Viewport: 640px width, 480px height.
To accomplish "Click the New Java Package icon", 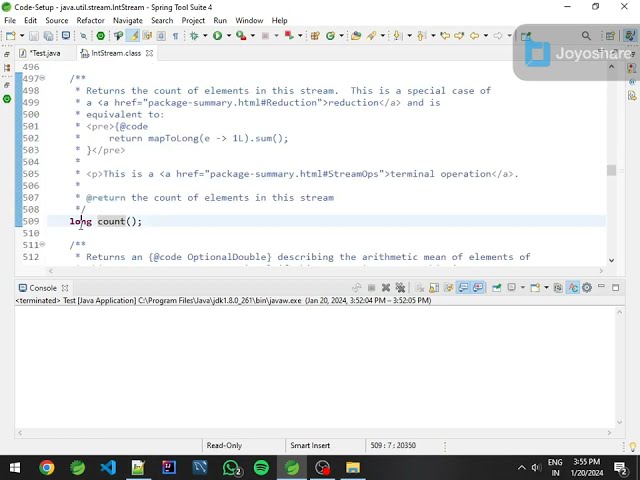I will [315, 36].
